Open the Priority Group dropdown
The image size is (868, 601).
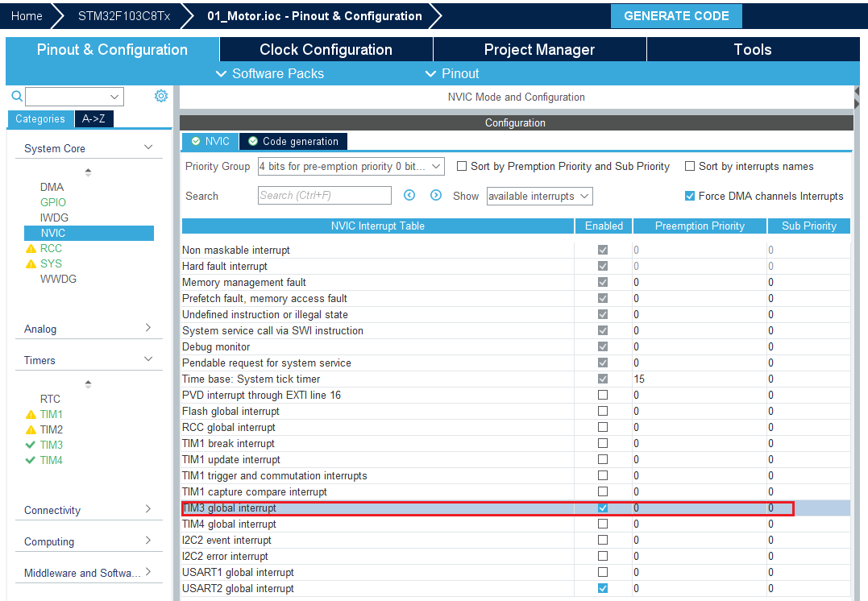[351, 167]
